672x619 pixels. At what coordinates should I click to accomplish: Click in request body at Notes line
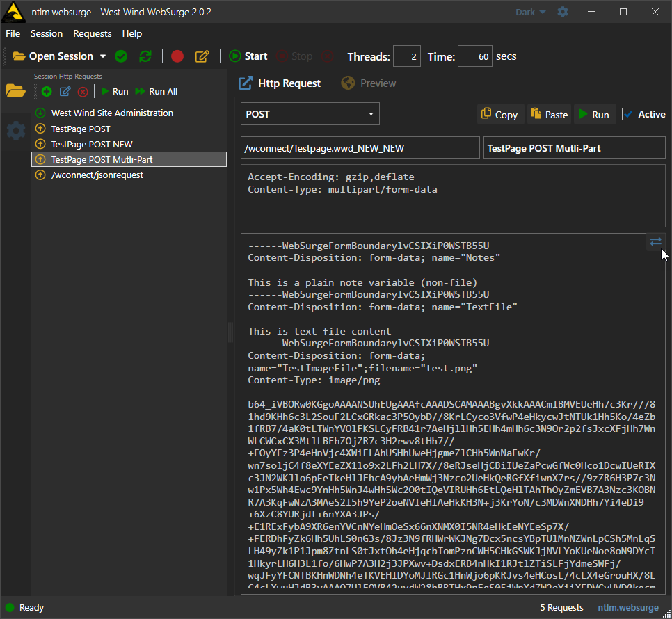click(374, 258)
